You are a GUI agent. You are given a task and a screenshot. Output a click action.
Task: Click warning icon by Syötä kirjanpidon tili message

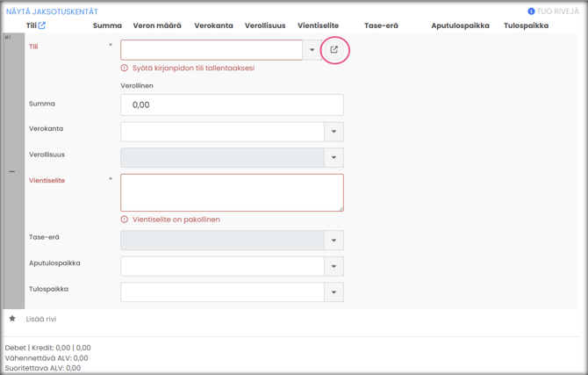coord(125,68)
